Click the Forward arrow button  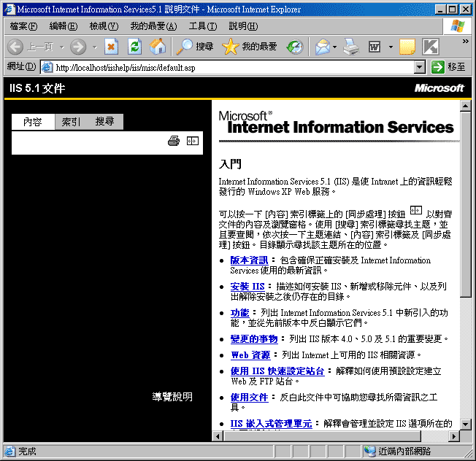(78, 47)
